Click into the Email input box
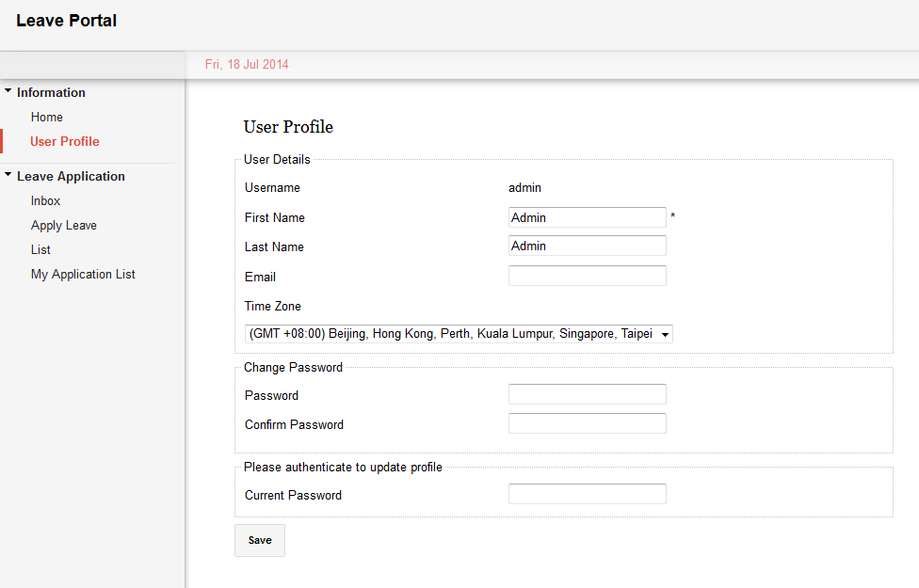This screenshot has width=919, height=588. point(587,277)
